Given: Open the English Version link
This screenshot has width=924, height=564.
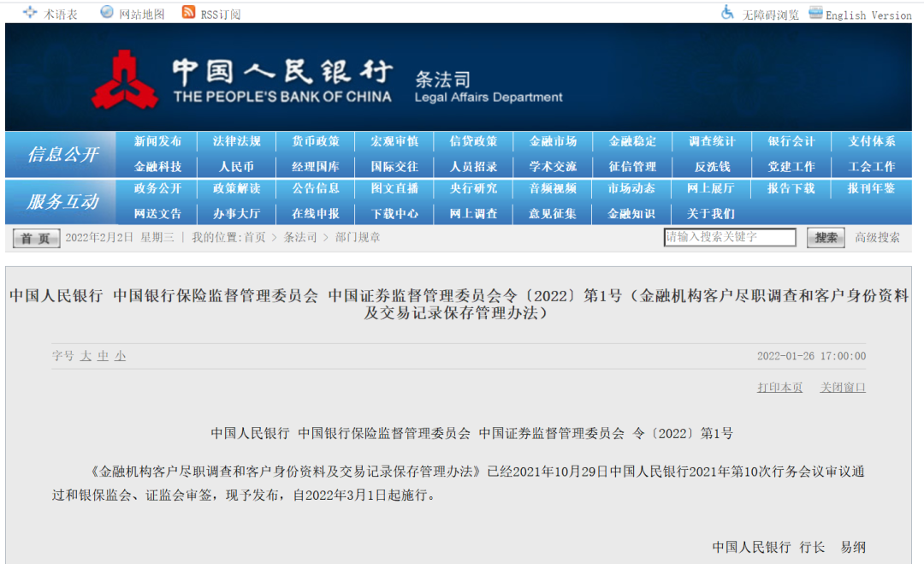Looking at the screenshot, I should (x=868, y=15).
